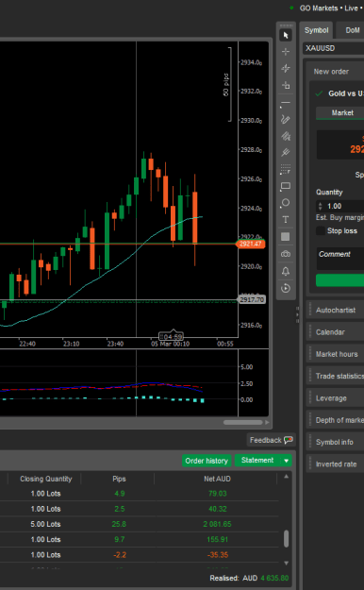
Task: Click the Comment text field
Action: coord(340,259)
